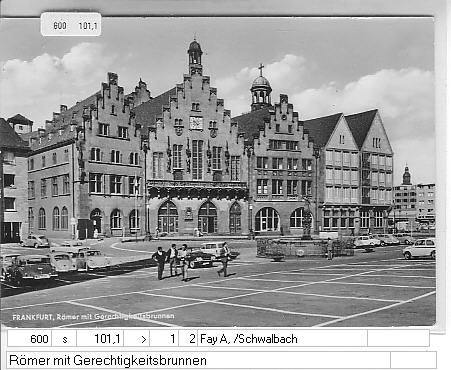Click the 101,1 number field
Viewport: 451px width, 370px height.
(100, 339)
